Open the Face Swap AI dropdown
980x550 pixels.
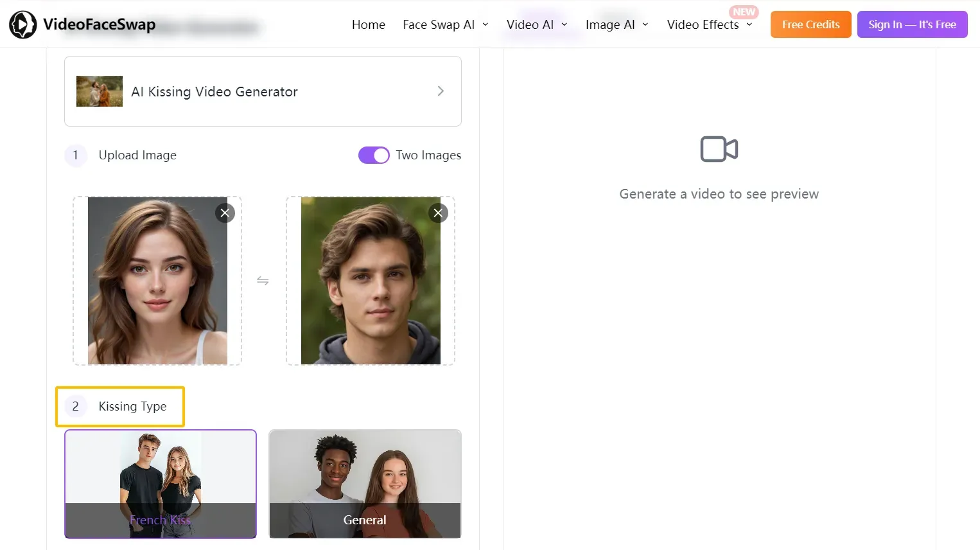(439, 24)
